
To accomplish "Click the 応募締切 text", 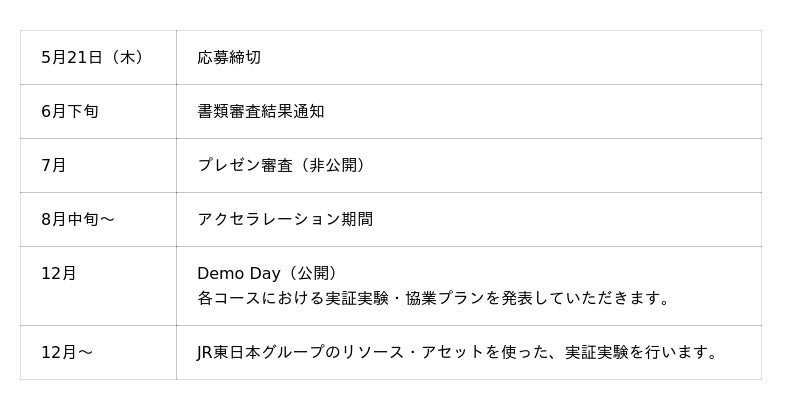I will point(229,58).
